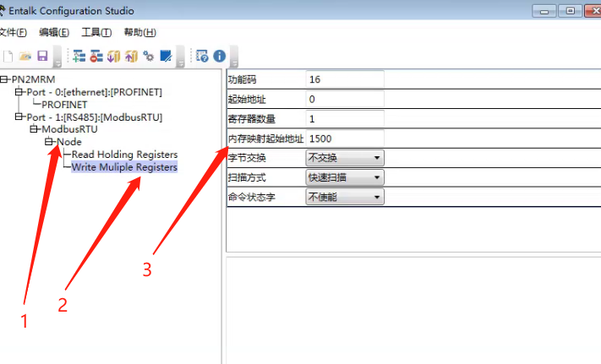Click the 寄存器数量 field showing 1
601x364 pixels.
(x=345, y=119)
